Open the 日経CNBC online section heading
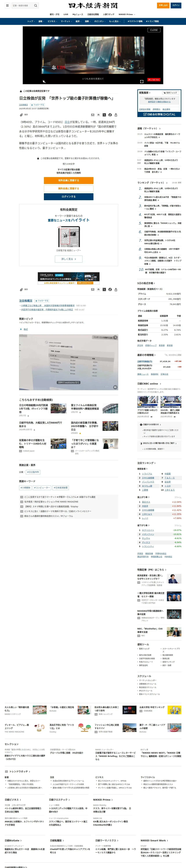The height and width of the screenshot is (868, 186). click(x=149, y=384)
